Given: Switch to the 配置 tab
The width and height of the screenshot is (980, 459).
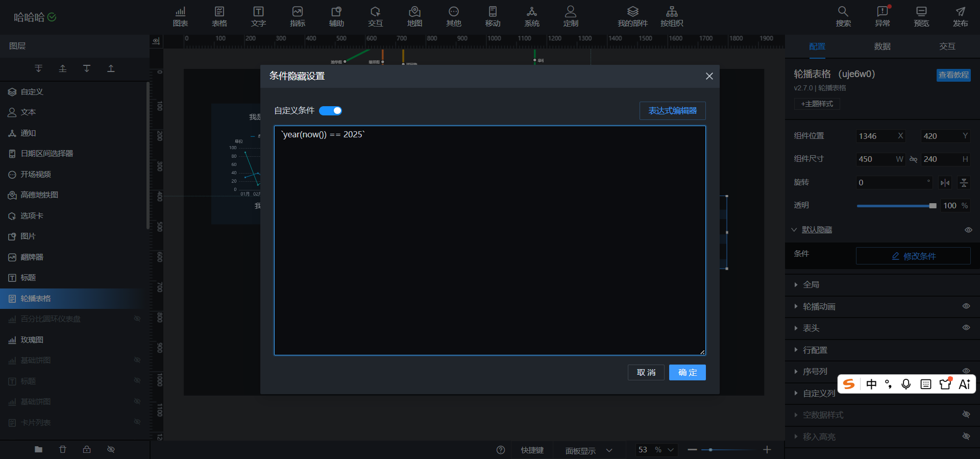Looking at the screenshot, I should [817, 46].
